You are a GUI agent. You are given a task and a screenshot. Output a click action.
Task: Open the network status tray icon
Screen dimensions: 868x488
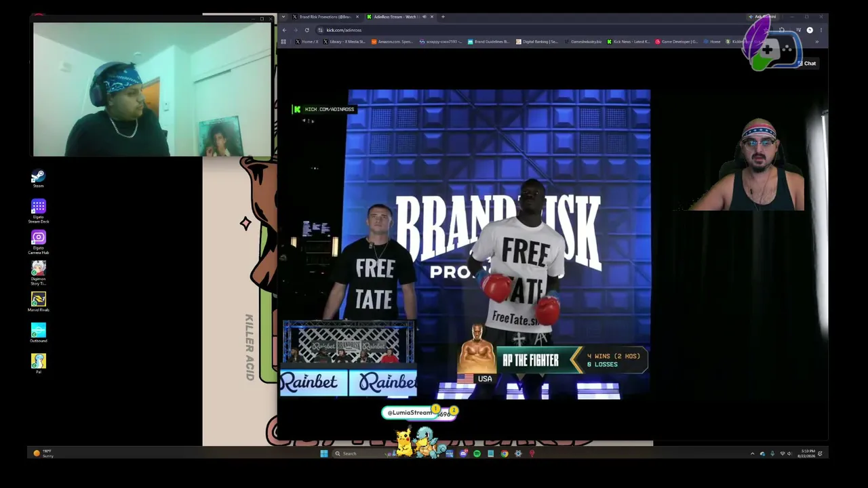783,453
